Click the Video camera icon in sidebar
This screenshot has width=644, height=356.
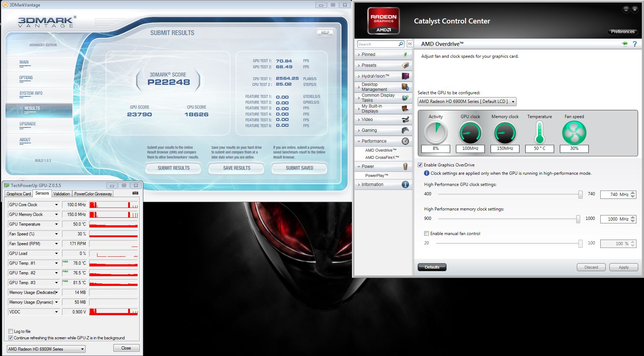(405, 120)
